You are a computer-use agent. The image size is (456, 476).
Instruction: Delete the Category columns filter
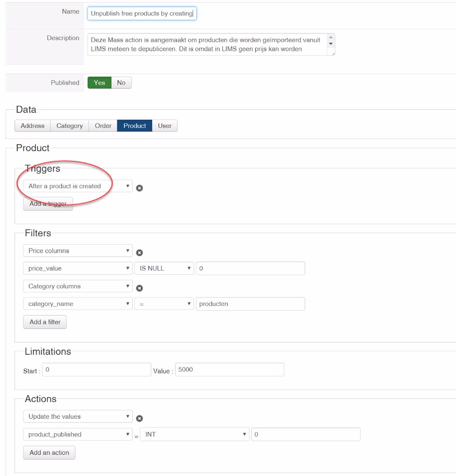[139, 288]
